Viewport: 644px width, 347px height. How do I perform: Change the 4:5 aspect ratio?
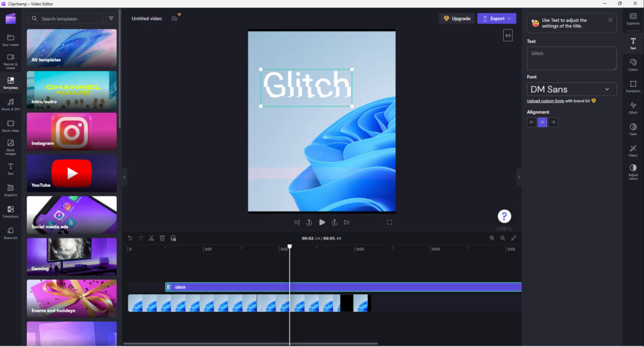508,35
